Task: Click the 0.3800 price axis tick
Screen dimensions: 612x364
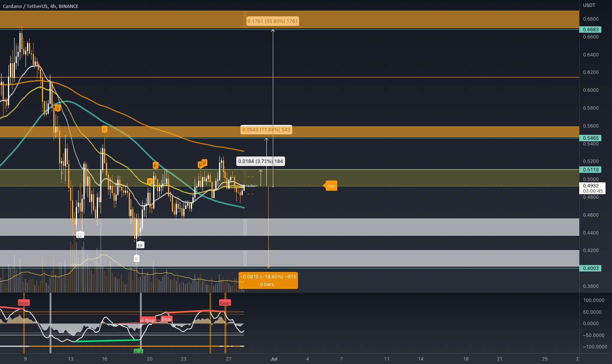Action: point(591,286)
